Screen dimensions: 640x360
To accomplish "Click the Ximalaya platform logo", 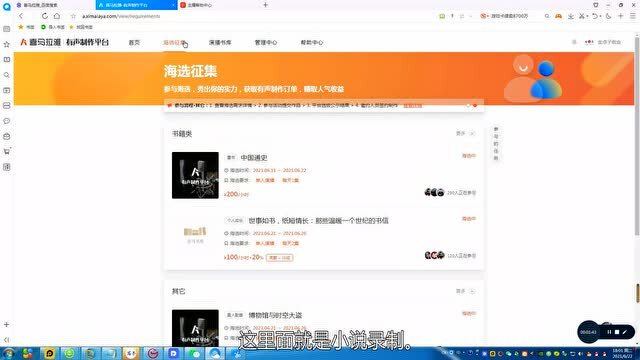I will (64, 42).
